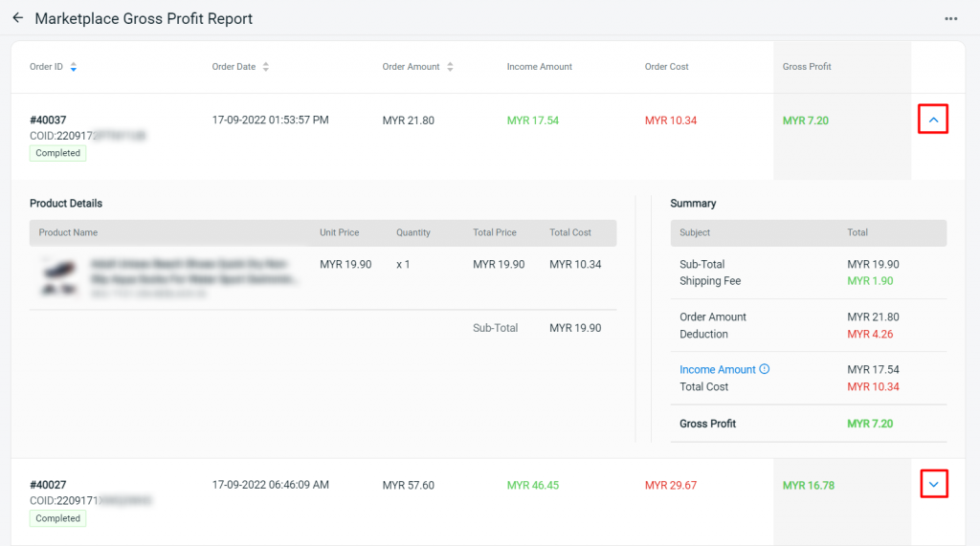The image size is (980, 546).
Task: Click order ID #40037
Action: [48, 120]
